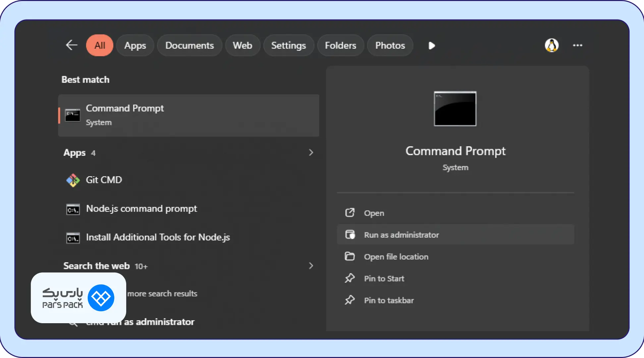Click the Search the web heading
This screenshot has height=358, width=644.
pyautogui.click(x=96, y=266)
